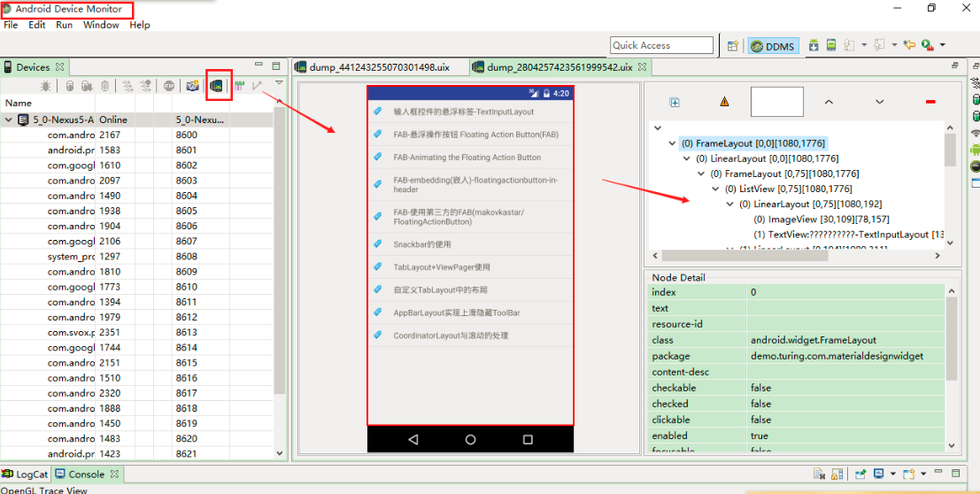Click the red minus icon above tree

(x=930, y=102)
